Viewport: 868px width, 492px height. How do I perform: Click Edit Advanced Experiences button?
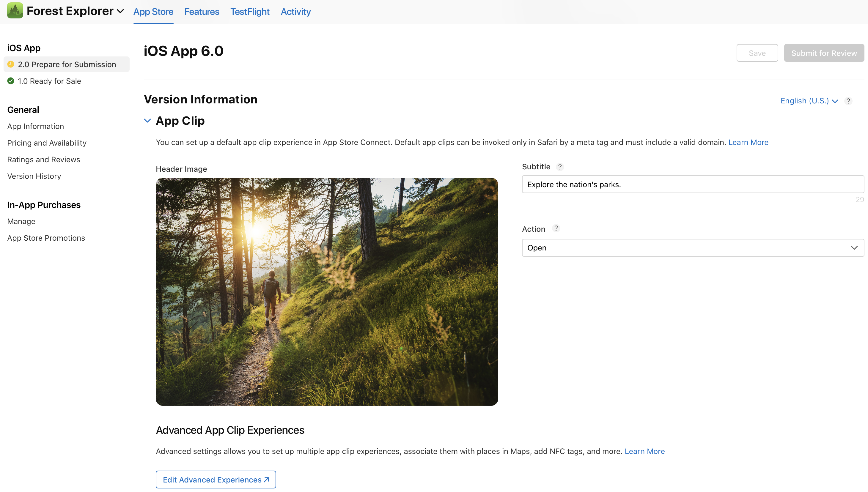(216, 480)
